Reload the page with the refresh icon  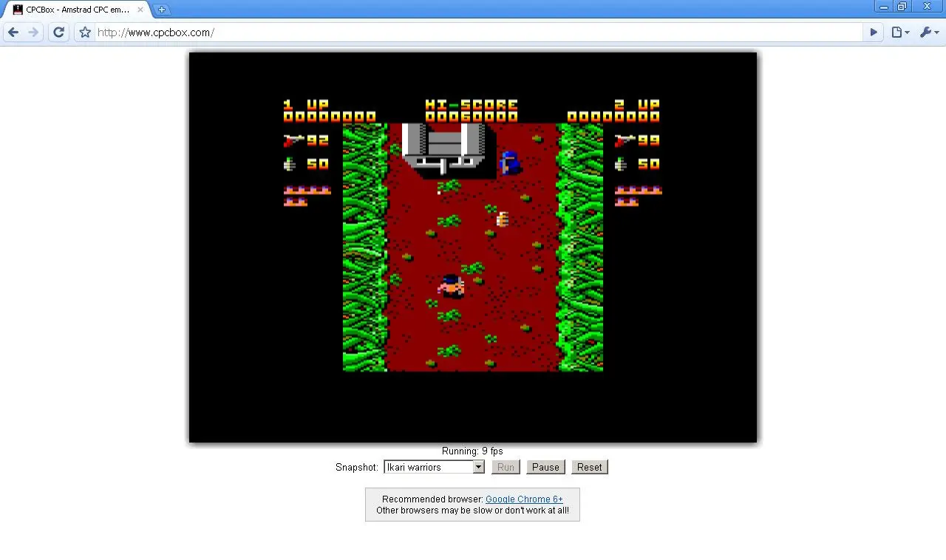point(59,33)
